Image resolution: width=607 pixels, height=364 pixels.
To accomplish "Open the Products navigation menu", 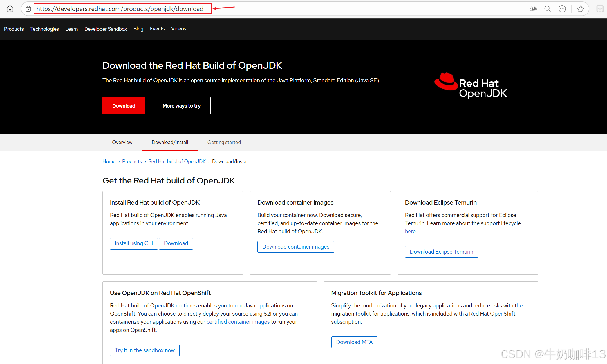I will click(x=14, y=29).
